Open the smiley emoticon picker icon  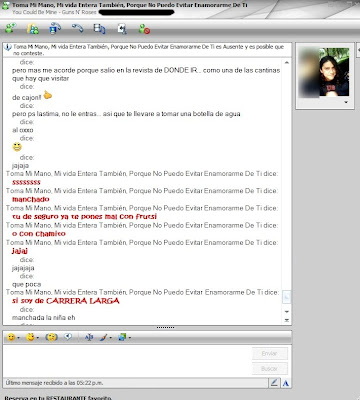(x=11, y=338)
